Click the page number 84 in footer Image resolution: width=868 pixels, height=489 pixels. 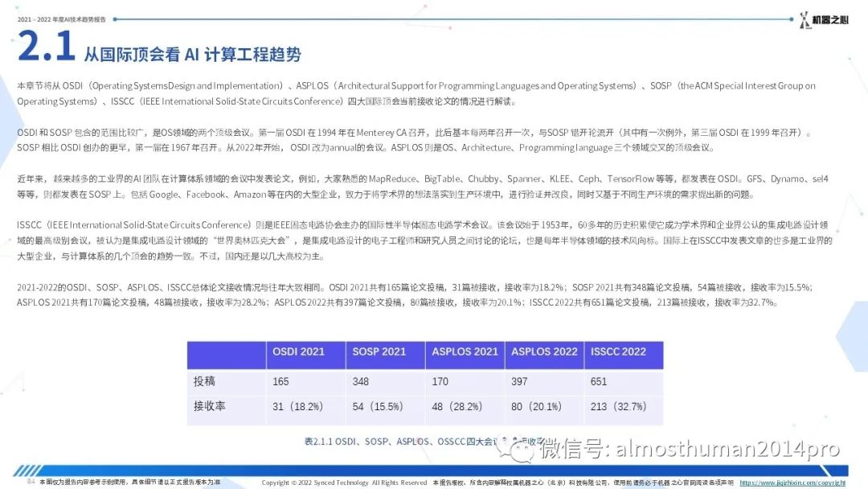(x=31, y=482)
